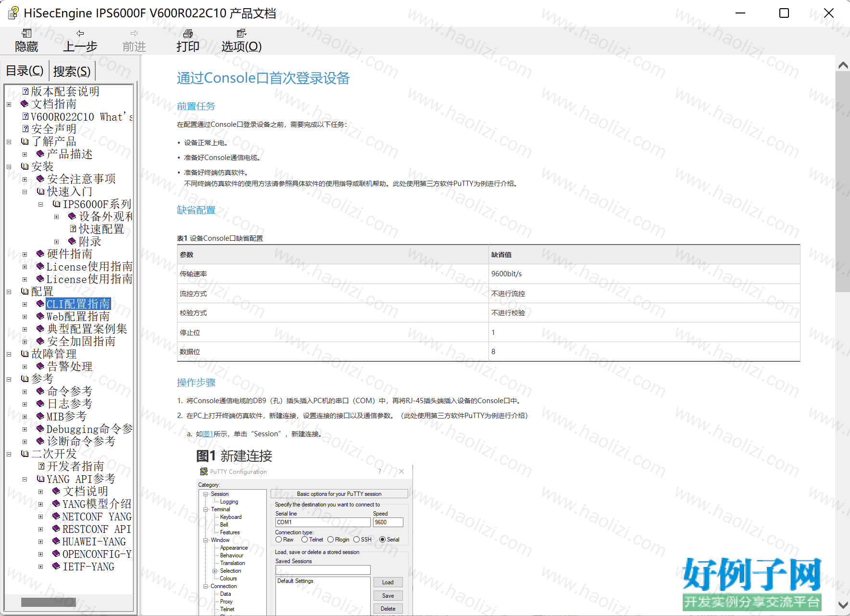Click the book icon beside 告警处理

point(41,366)
